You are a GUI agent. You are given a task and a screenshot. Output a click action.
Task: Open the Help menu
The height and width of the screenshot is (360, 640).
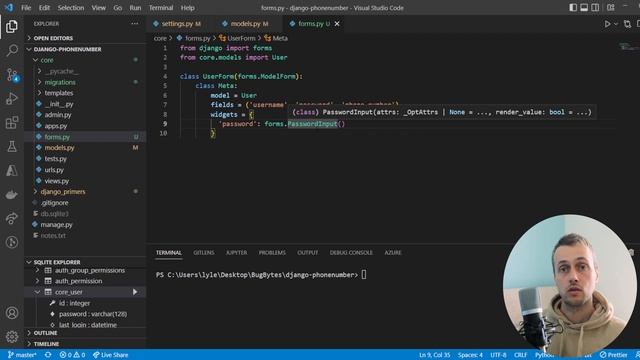[x=187, y=8]
